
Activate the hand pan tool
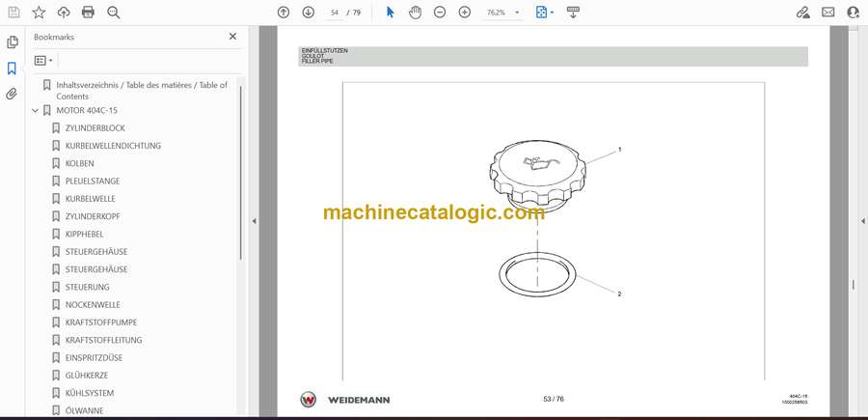pyautogui.click(x=415, y=13)
